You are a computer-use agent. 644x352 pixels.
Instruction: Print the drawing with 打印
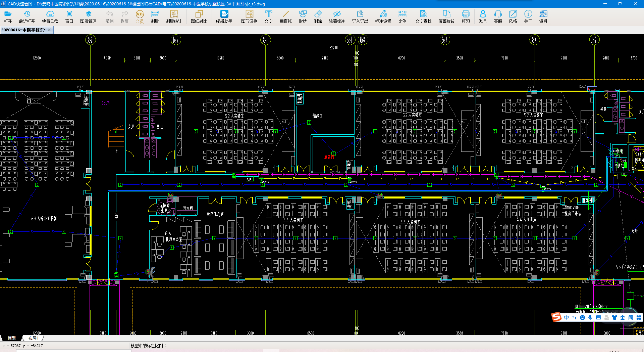[x=466, y=17]
